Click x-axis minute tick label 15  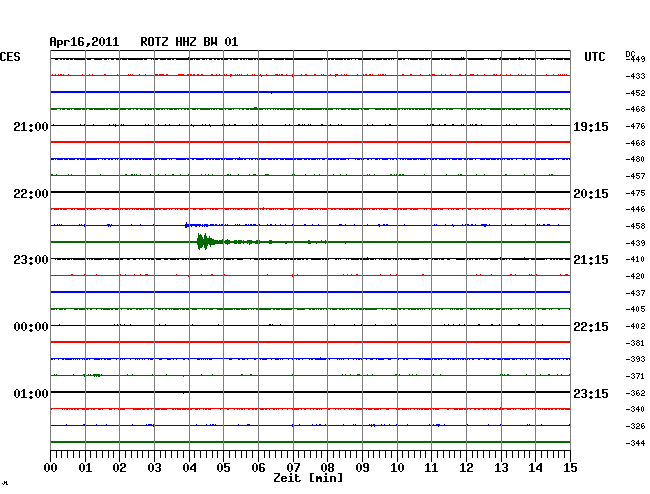[570, 468]
